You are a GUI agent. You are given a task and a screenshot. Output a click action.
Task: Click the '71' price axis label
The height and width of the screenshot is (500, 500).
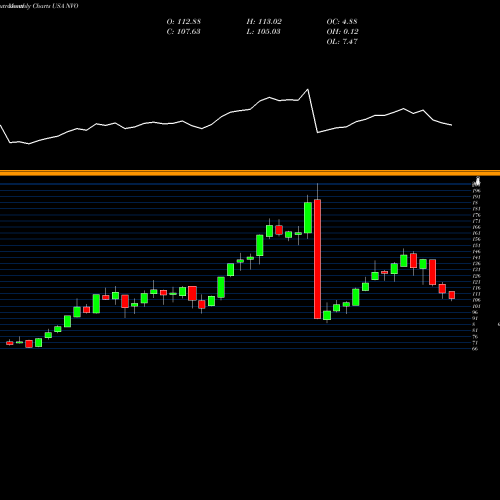[x=475, y=343]
